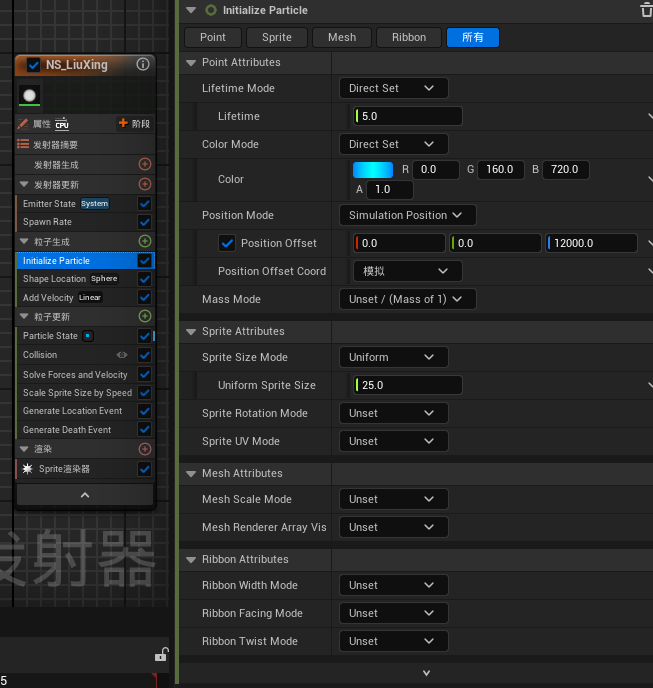Collapse the emitter with the up chevron
Image resolution: width=653 pixels, height=688 pixels.
[85, 495]
